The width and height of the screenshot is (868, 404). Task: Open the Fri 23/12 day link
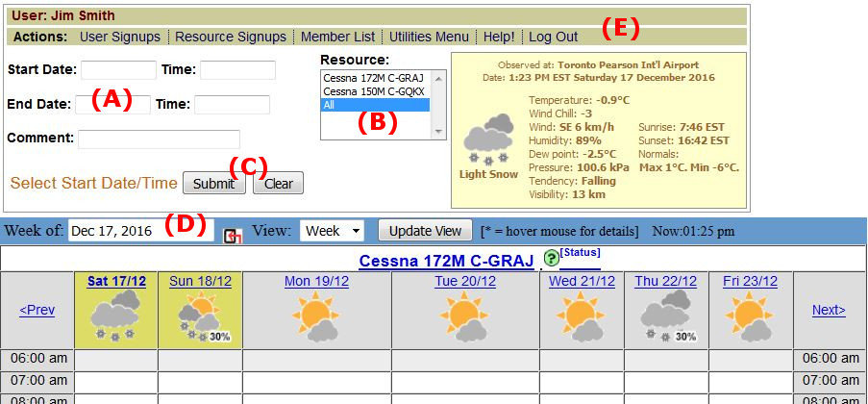(750, 281)
